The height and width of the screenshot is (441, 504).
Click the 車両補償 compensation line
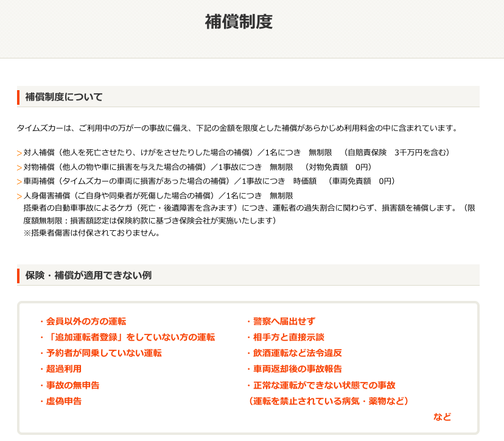pos(209,181)
